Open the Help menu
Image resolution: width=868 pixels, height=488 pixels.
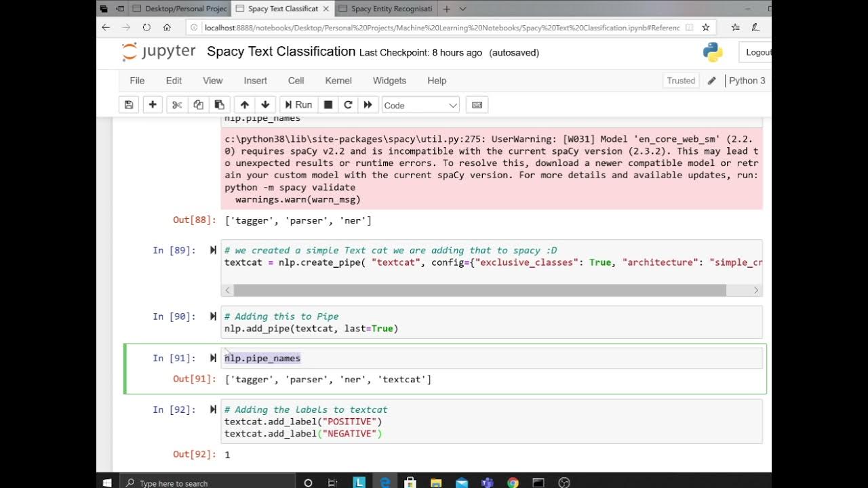click(437, 81)
